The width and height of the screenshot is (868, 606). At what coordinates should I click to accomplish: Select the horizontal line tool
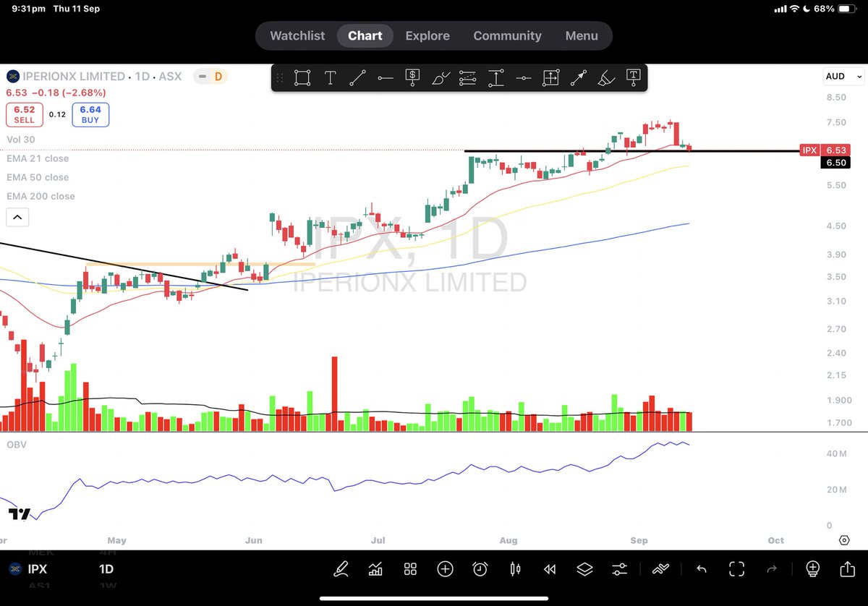point(523,78)
